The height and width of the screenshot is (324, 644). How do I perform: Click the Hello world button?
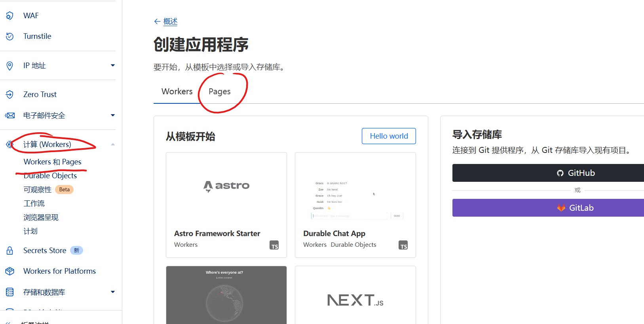(389, 136)
